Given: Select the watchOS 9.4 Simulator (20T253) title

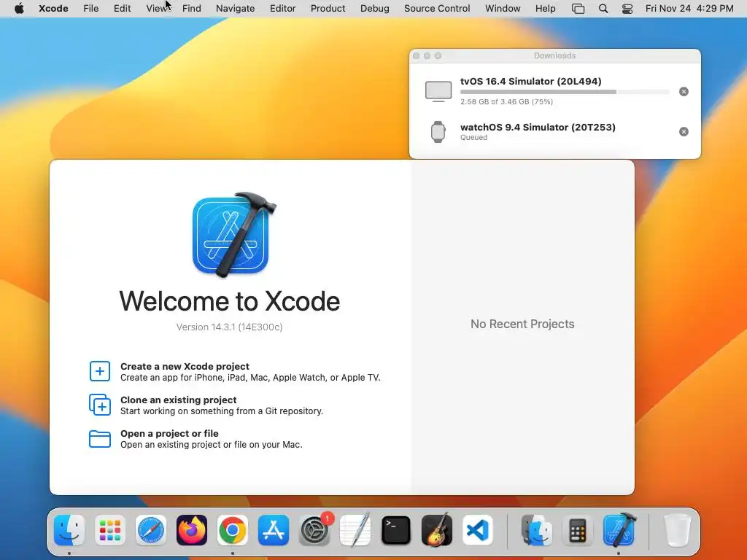Looking at the screenshot, I should [538, 127].
